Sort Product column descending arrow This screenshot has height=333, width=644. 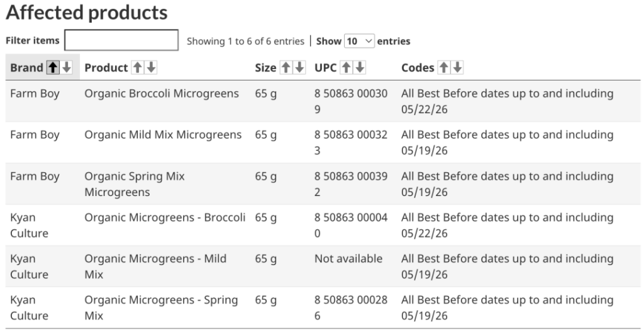[152, 67]
